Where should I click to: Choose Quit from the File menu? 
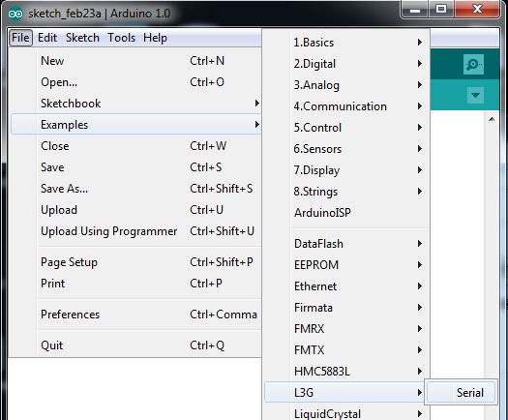[136, 345]
